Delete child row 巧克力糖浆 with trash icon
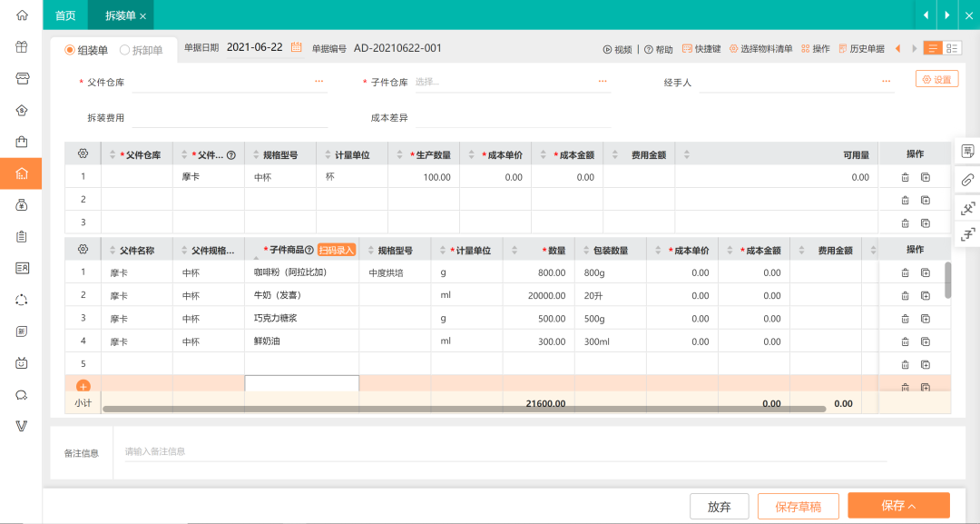Image resolution: width=980 pixels, height=524 pixels. 905,319
